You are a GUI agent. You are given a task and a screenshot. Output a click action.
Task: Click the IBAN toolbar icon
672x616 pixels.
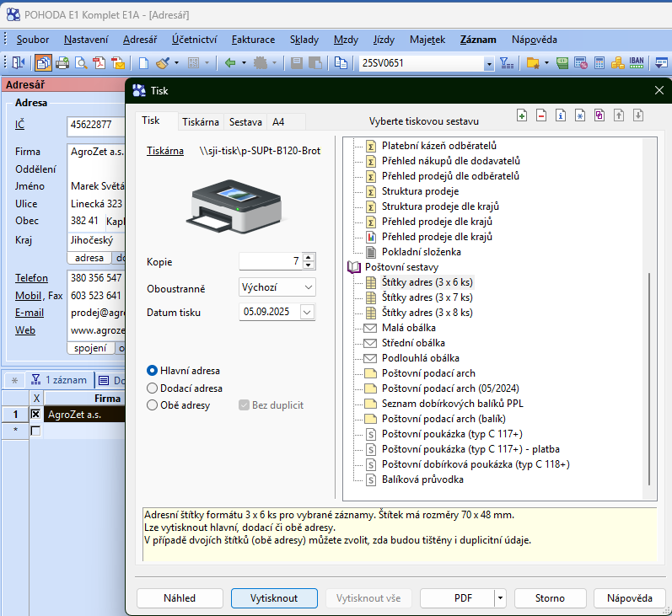637,63
